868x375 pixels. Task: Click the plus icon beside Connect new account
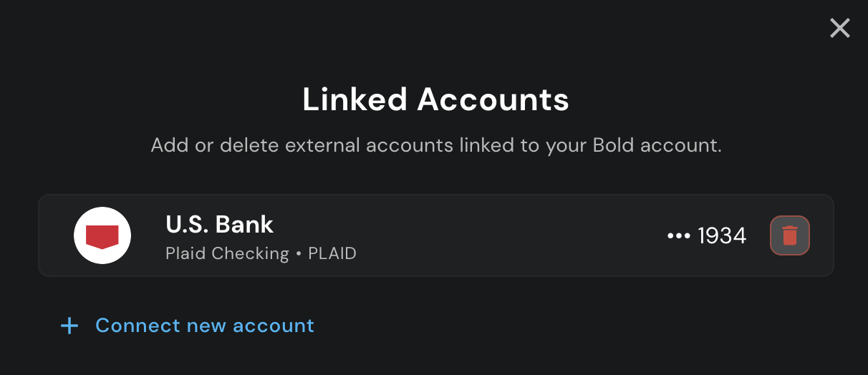69,326
